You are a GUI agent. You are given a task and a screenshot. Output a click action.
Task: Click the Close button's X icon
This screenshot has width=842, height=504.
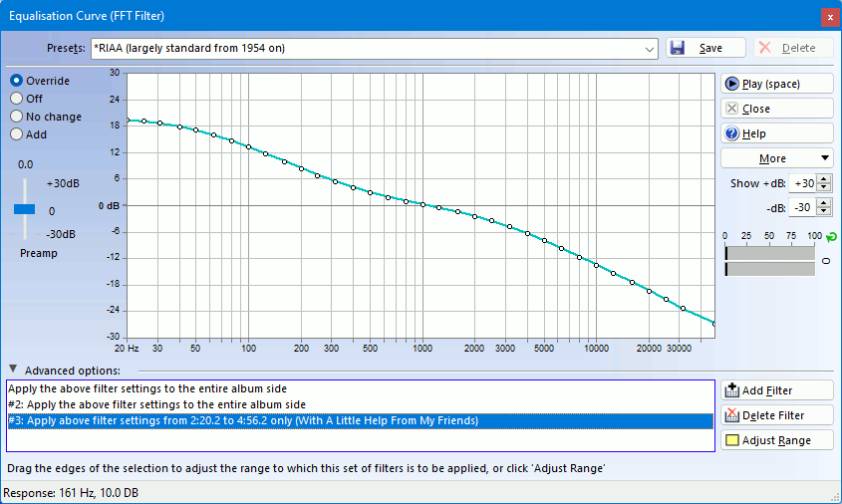point(731,109)
